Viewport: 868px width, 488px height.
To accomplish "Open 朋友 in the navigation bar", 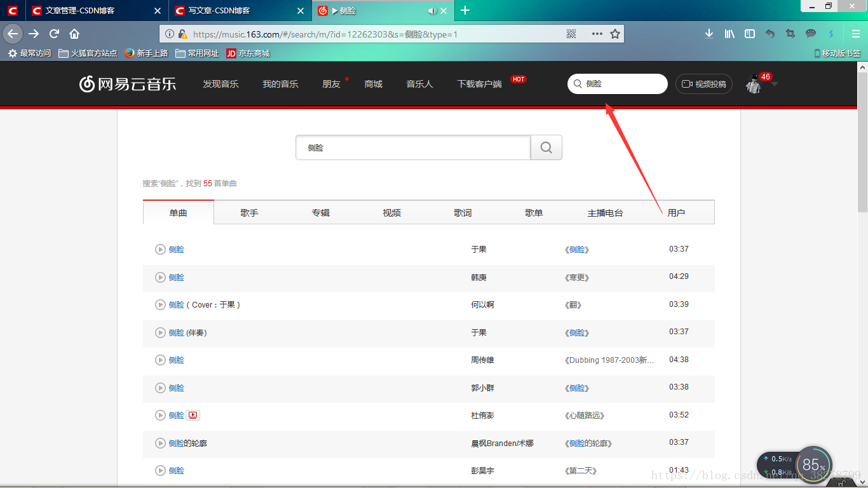I will coord(331,84).
